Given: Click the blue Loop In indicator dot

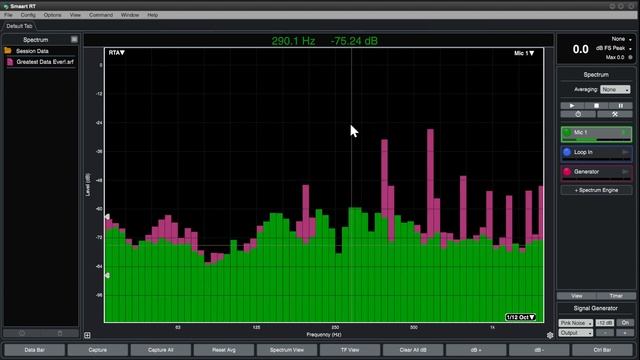Looking at the screenshot, I should pyautogui.click(x=567, y=152).
